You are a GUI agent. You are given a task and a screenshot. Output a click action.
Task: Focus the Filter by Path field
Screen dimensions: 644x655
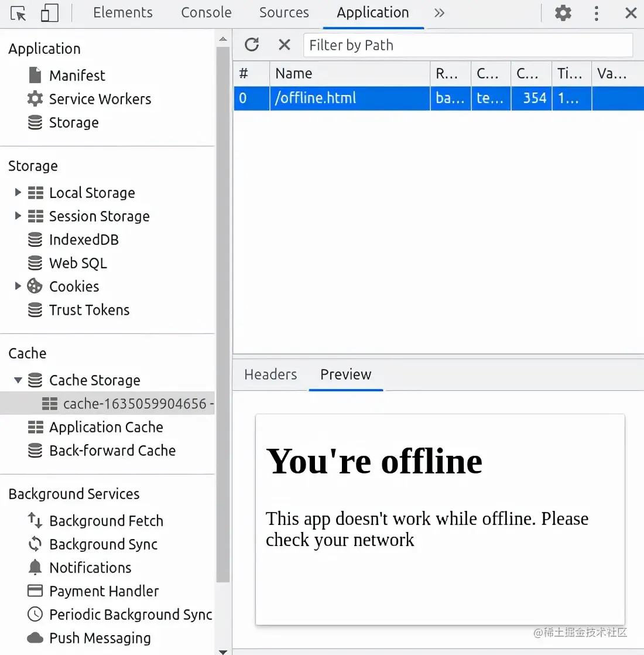click(468, 45)
